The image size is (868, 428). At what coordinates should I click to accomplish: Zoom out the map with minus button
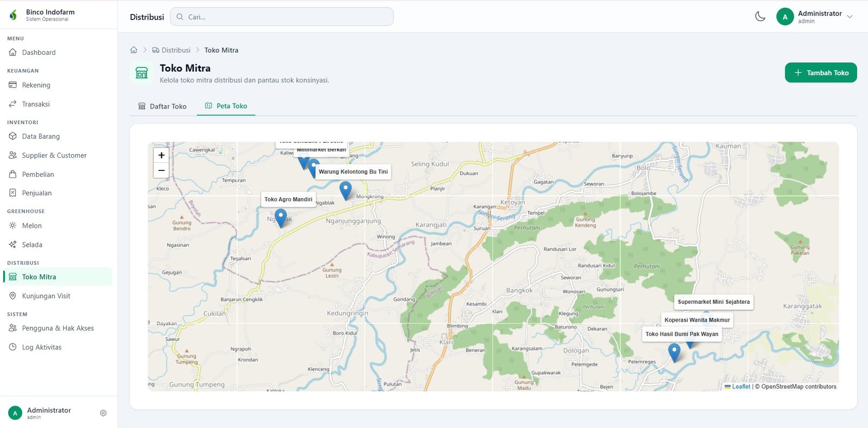161,170
